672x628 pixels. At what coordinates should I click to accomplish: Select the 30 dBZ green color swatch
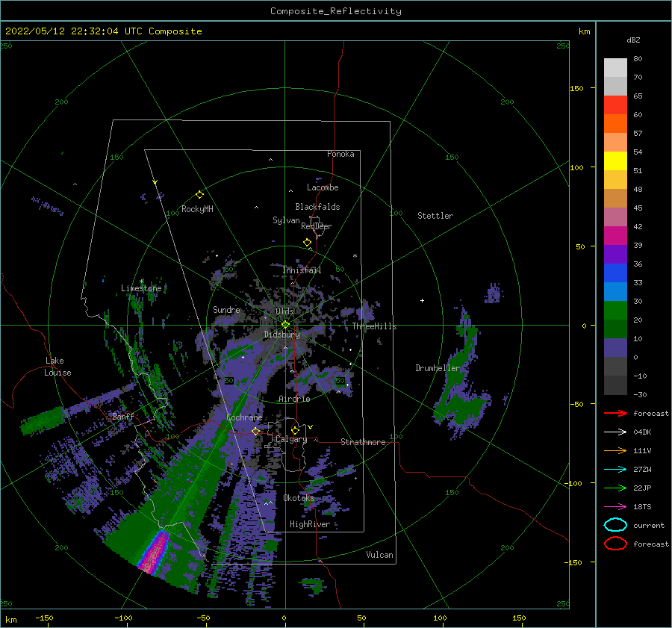click(615, 311)
